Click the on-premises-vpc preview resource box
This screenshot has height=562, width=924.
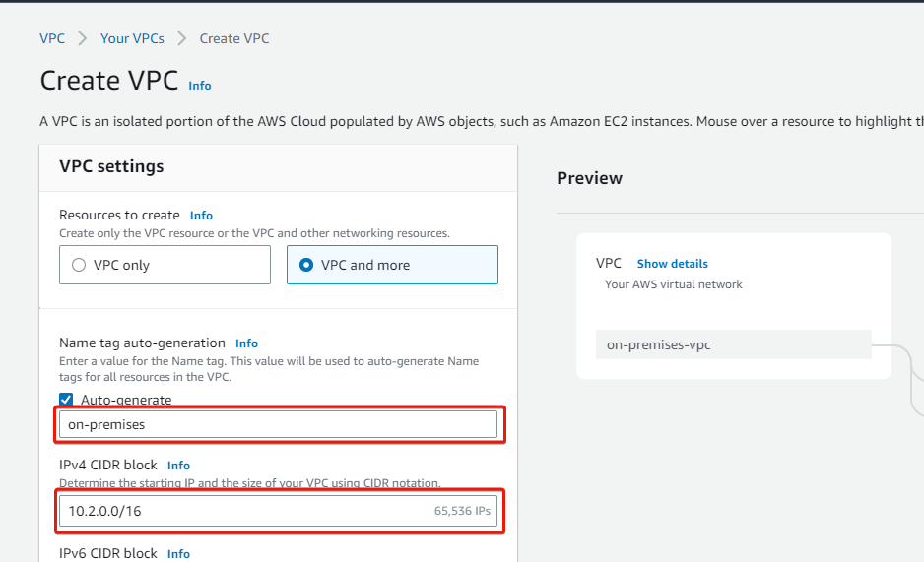point(734,344)
